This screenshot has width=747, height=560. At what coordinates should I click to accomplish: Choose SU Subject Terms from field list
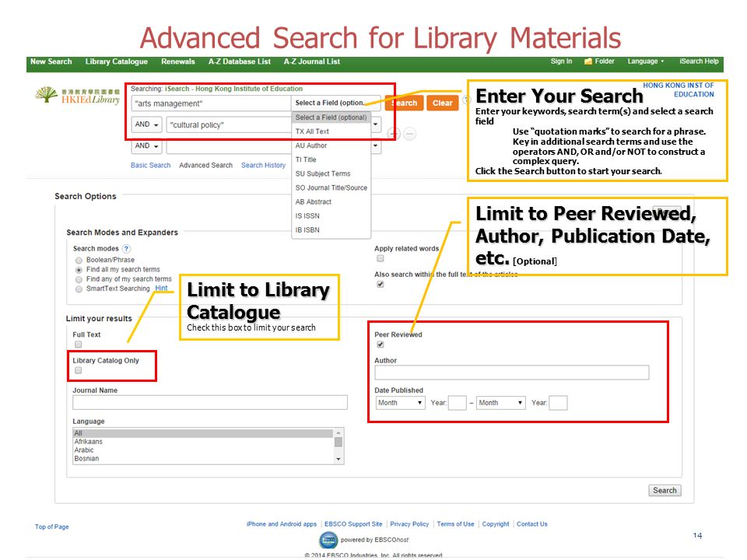331,173
